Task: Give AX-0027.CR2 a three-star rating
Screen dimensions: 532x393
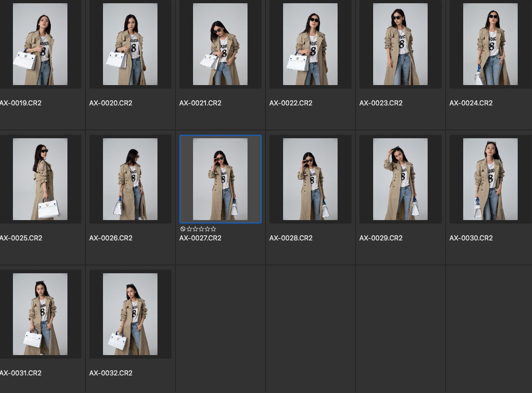Action: (201, 229)
